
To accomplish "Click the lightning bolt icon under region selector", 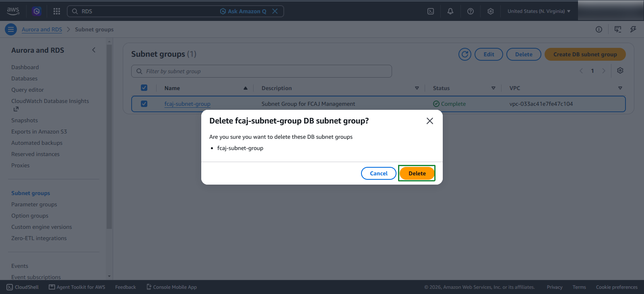I will (x=633, y=29).
